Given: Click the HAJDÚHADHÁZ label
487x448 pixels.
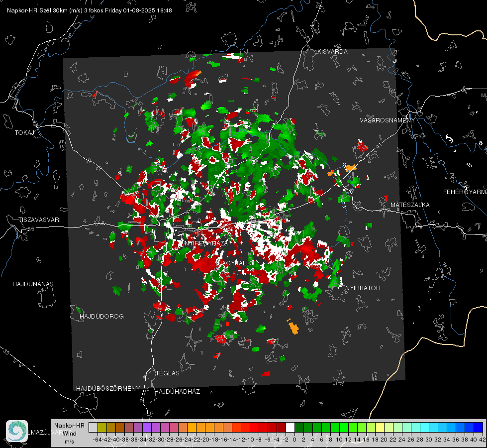Looking at the screenshot, I should pos(177,392).
